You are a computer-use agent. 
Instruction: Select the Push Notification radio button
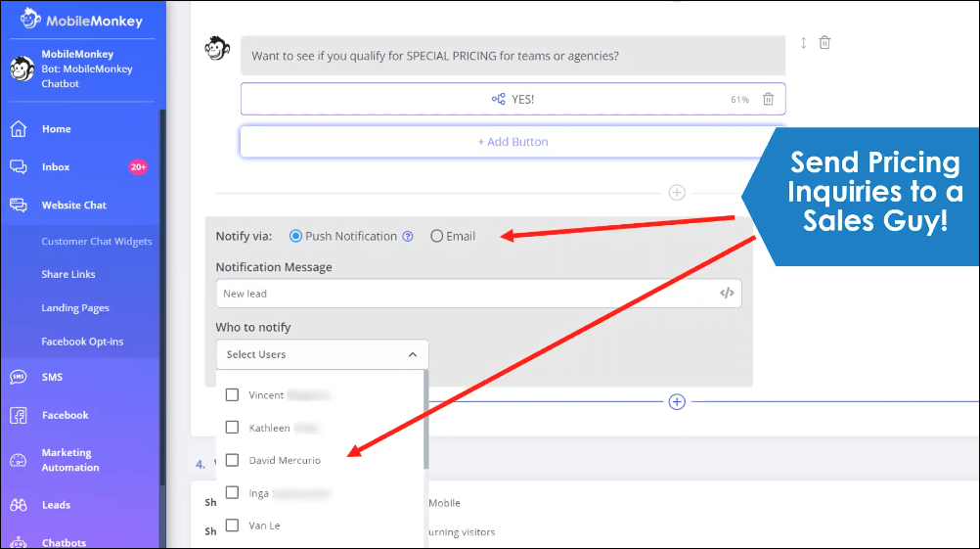point(295,237)
